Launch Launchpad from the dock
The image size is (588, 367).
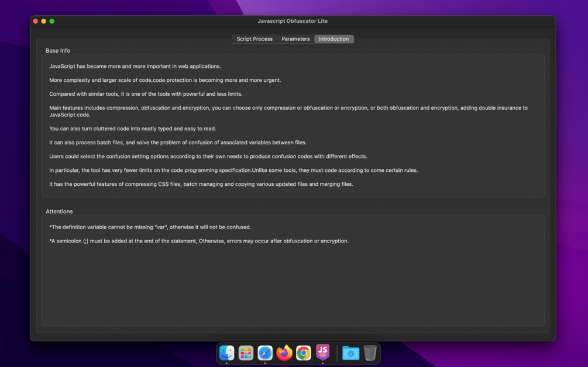coord(246,353)
